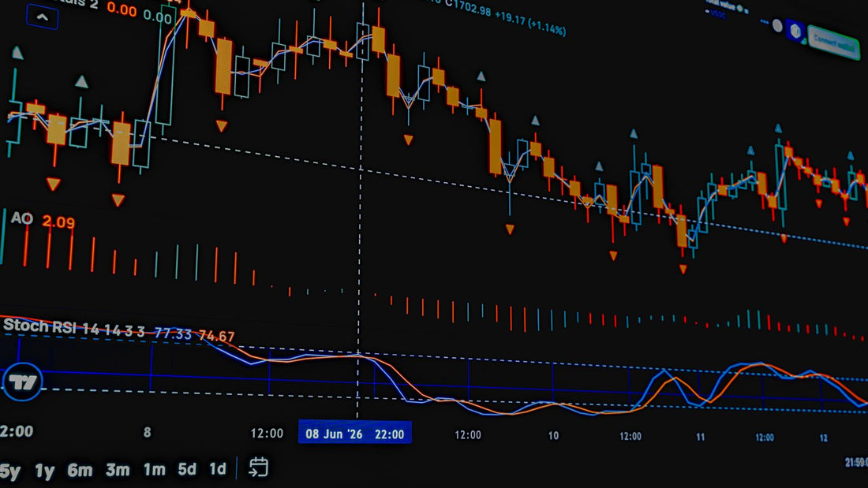Click the Stoch RSI indicator label

click(40, 326)
